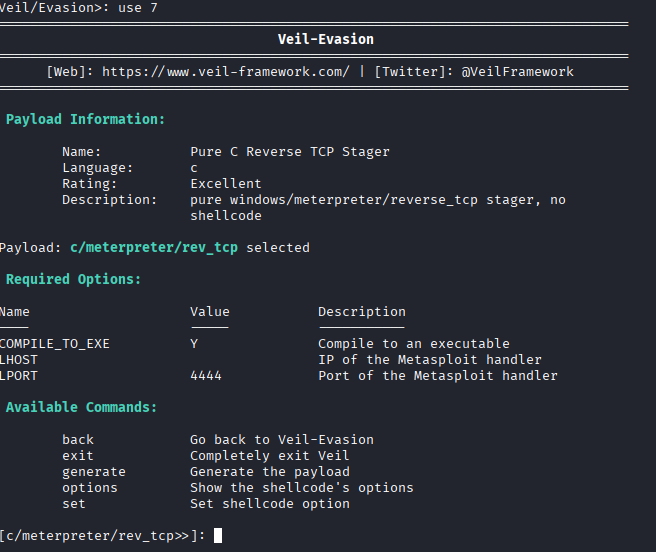Click the Available Commands heading
The image size is (656, 552).
pyautogui.click(x=82, y=407)
